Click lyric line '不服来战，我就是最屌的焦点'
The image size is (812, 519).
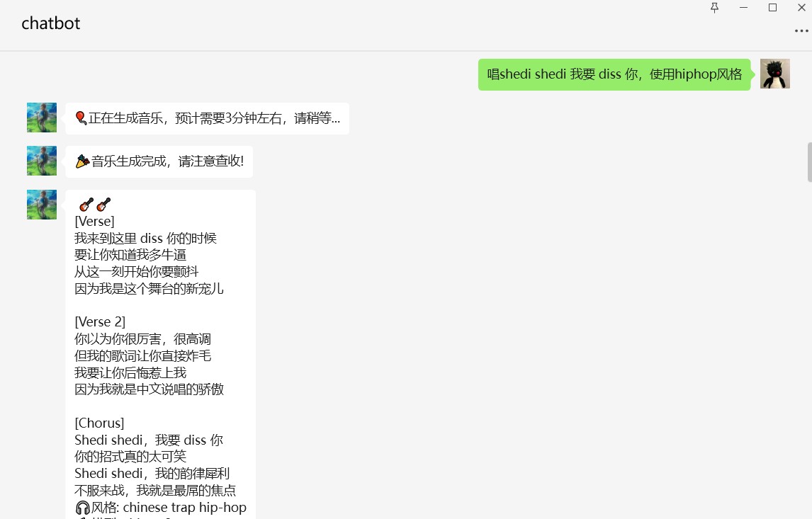coord(155,491)
